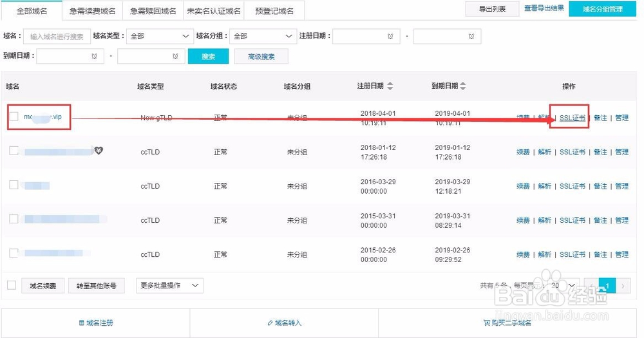Select checkbox for the .vip domain
Screen dimensions: 644x338
click(x=14, y=117)
